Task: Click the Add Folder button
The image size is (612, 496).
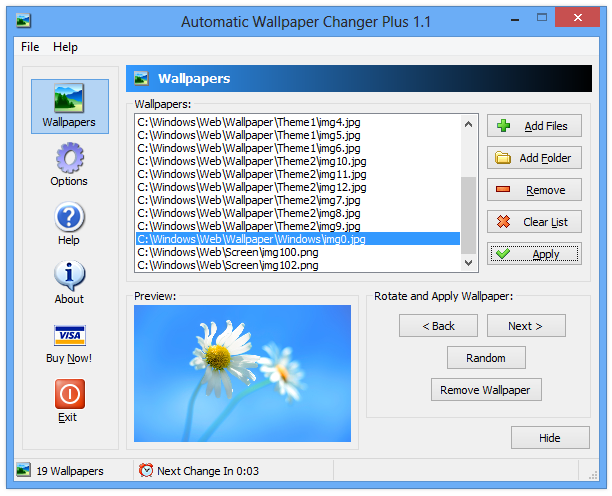Action: pyautogui.click(x=534, y=158)
